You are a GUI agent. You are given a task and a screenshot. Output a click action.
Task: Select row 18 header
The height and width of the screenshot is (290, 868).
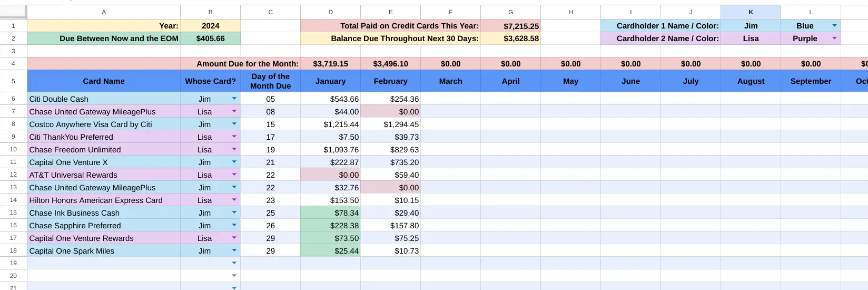pyautogui.click(x=13, y=250)
